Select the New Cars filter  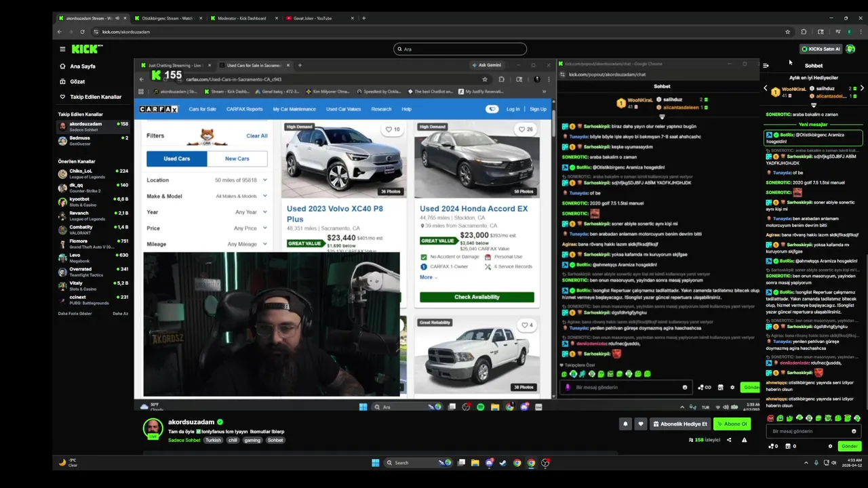237,159
